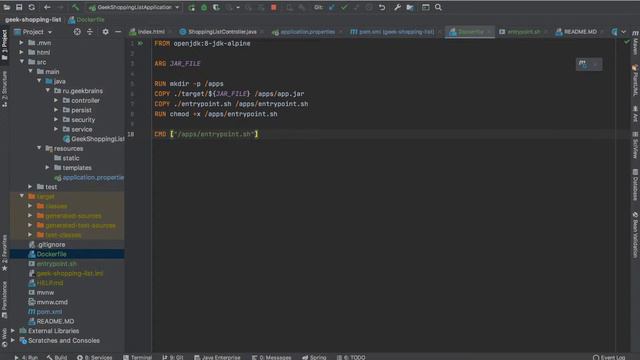Commit changes with the green checkmark icon
Image resolution: width=640 pixels, height=360 pixels.
pyautogui.click(x=344, y=7)
